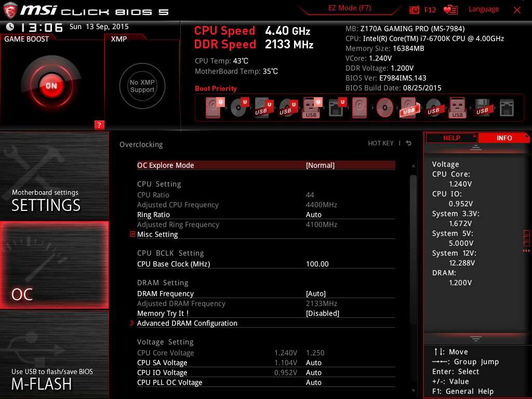
Task: Select the CPU IO Voltage Auto value
Action: pyautogui.click(x=313, y=373)
